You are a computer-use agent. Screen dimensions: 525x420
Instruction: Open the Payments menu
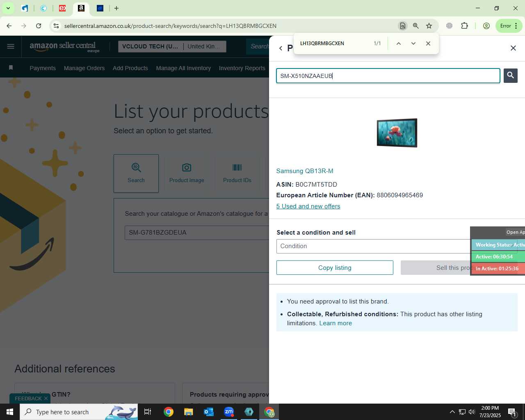(43, 68)
